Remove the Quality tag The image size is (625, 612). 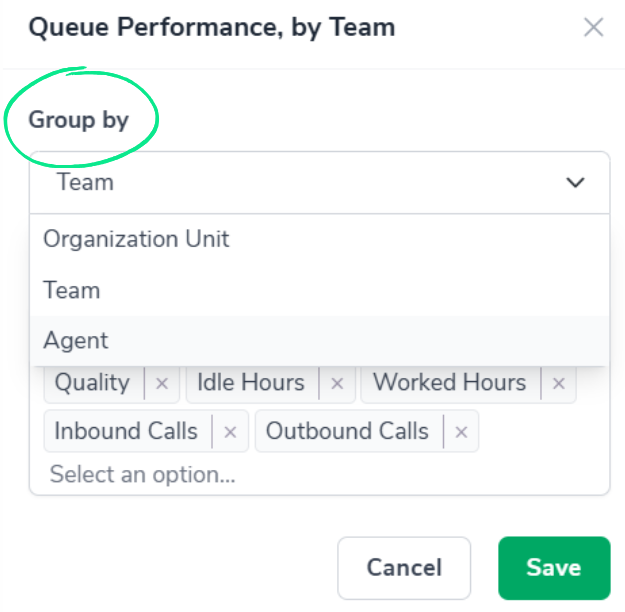(162, 383)
